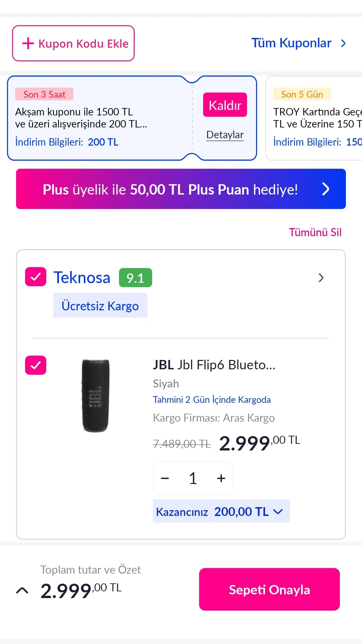Open Teknosa seller chevron

tap(321, 278)
